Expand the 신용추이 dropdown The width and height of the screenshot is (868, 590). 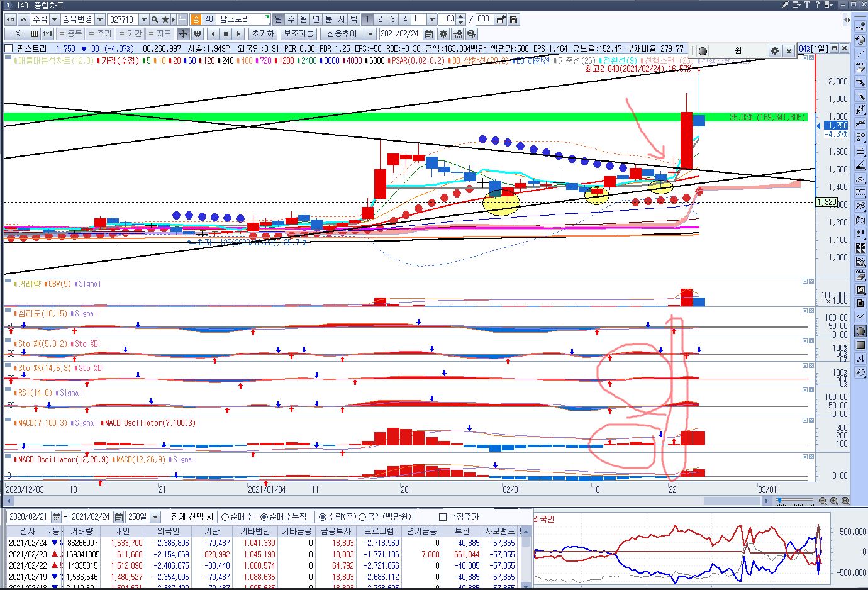pos(370,34)
